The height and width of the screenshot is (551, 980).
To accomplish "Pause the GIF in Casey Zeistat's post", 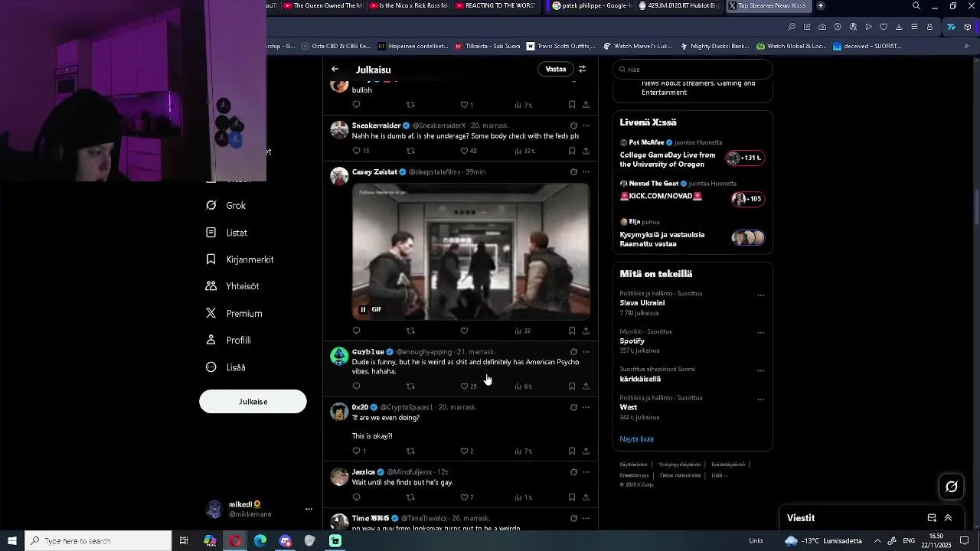I will coord(363,309).
